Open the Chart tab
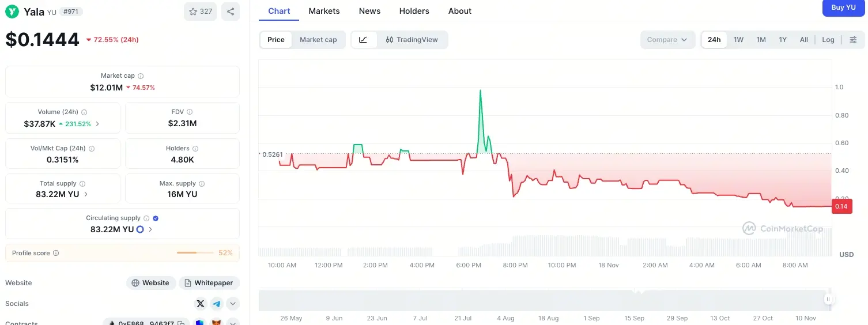Screen dimensions: 868x325 [280, 11]
